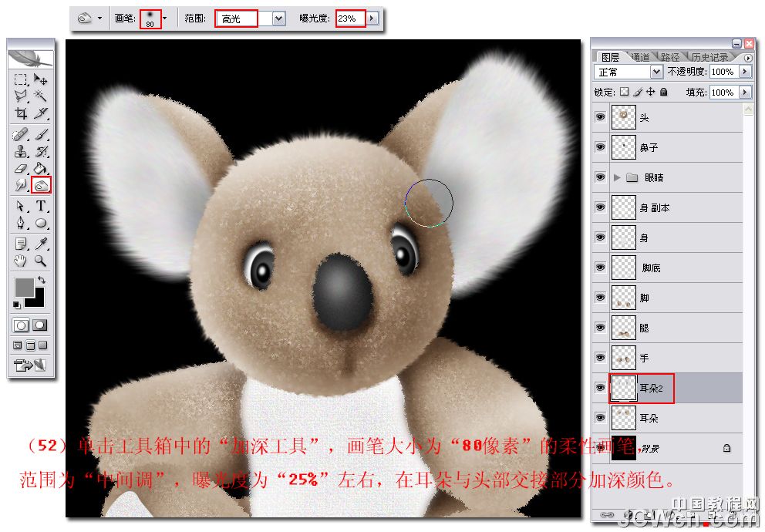Select the Path Selection arrow tool
The image size is (765, 532).
pos(21,207)
